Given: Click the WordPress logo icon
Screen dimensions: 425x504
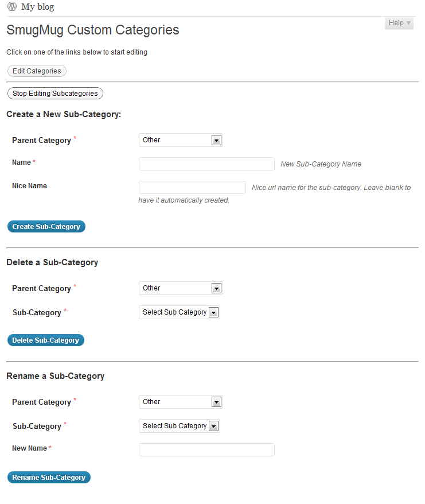Looking at the screenshot, I should click(12, 6).
